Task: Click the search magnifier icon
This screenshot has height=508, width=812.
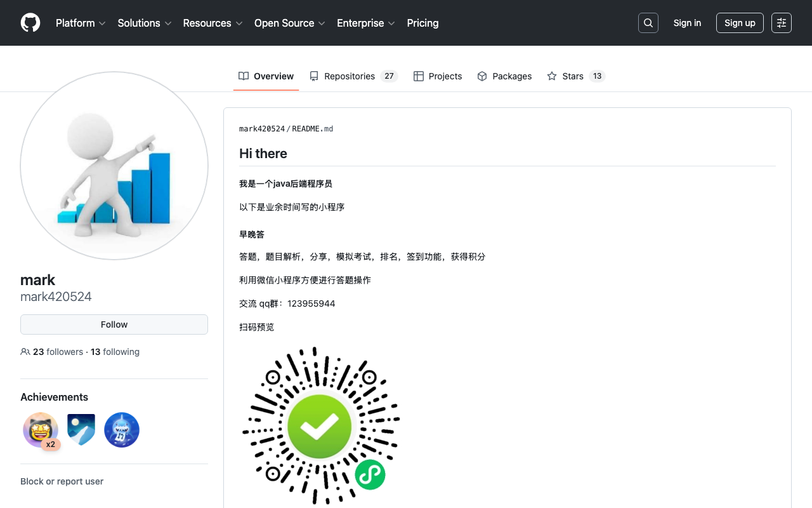Action: tap(648, 23)
